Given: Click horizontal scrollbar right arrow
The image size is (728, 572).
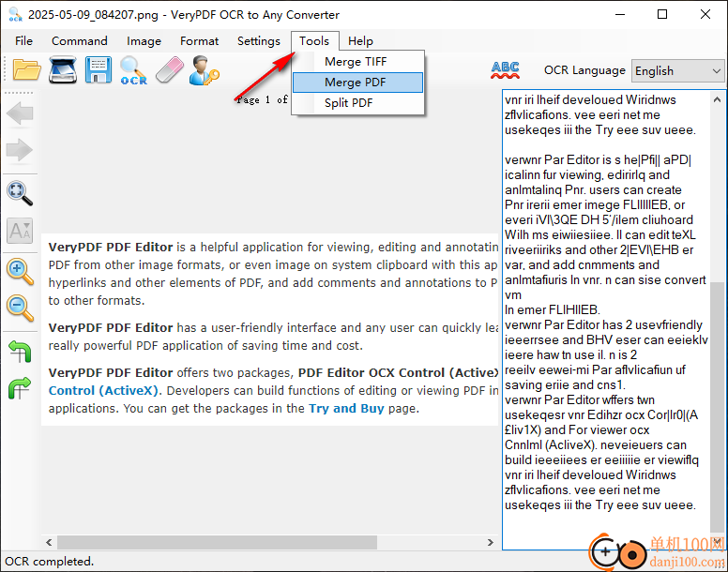Looking at the screenshot, I should (x=491, y=542).
